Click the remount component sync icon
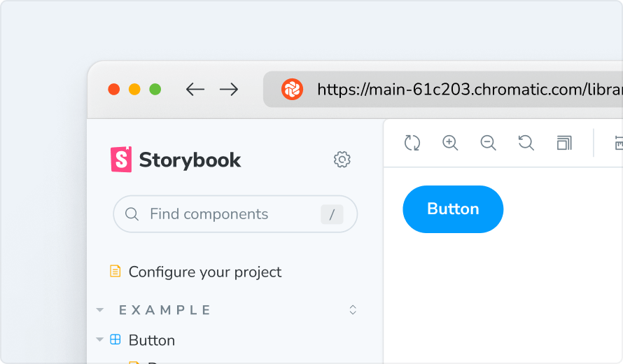 (x=412, y=143)
